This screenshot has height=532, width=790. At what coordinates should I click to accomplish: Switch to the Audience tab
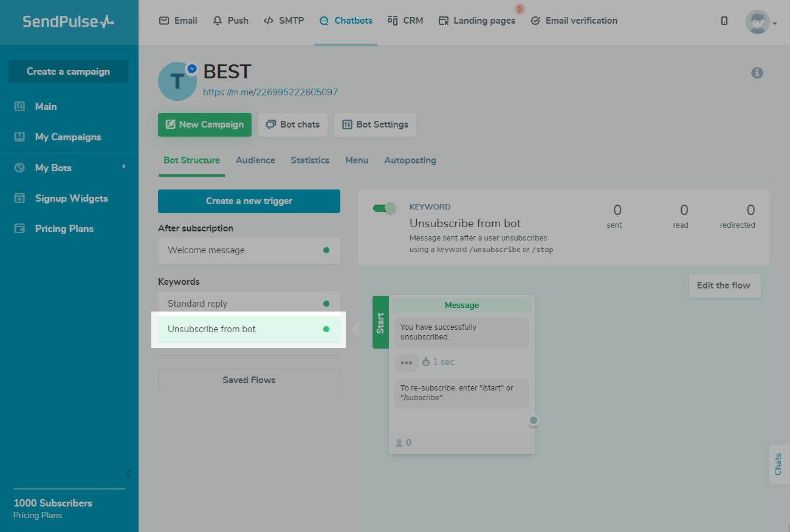click(255, 160)
